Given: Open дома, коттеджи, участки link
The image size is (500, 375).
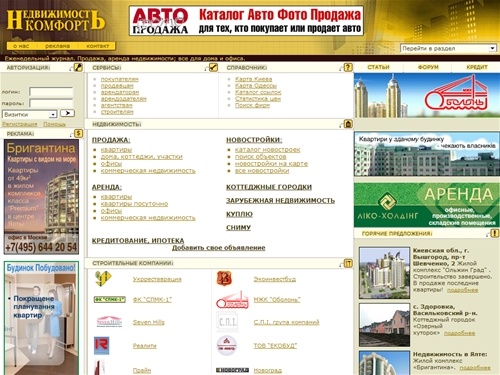Looking at the screenshot, I should tap(142, 157).
